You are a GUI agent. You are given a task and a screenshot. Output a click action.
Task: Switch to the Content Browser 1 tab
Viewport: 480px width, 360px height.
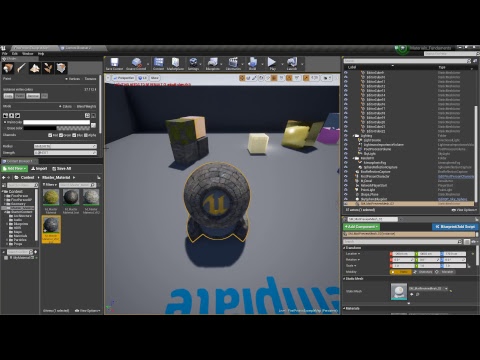click(19, 161)
